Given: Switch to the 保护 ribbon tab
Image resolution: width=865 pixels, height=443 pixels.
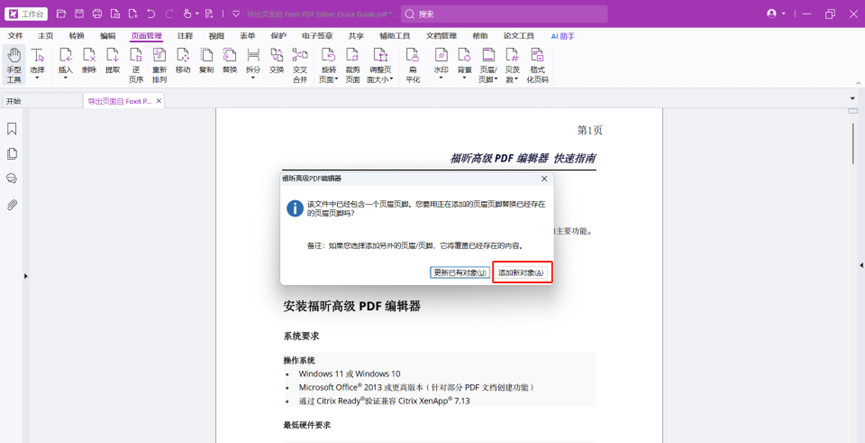Looking at the screenshot, I should 279,36.
